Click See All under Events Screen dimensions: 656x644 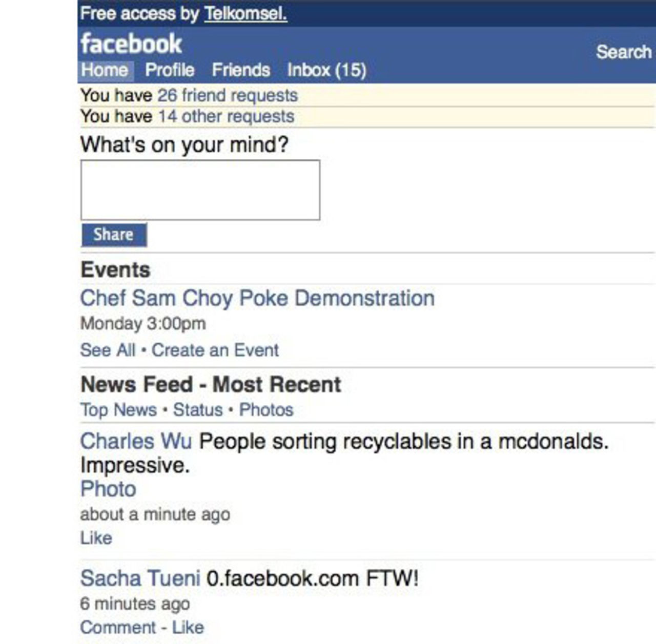coord(108,350)
